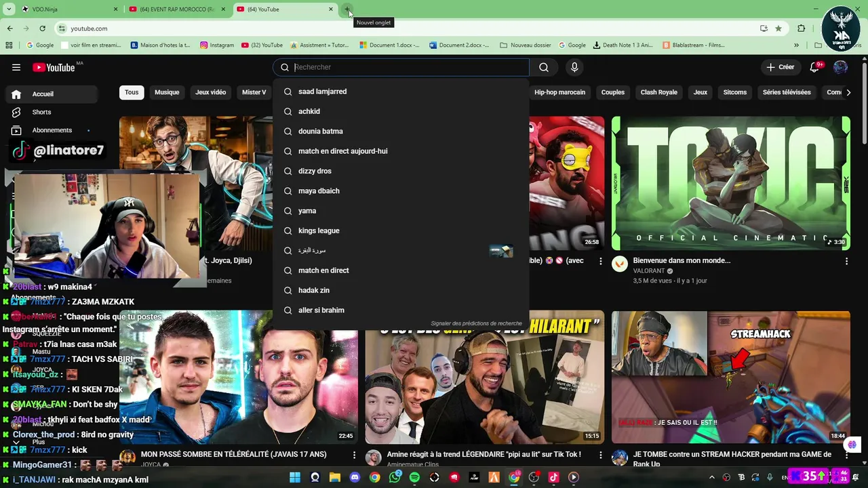Click the Créer button
Viewport: 868px width, 488px height.
tap(781, 67)
